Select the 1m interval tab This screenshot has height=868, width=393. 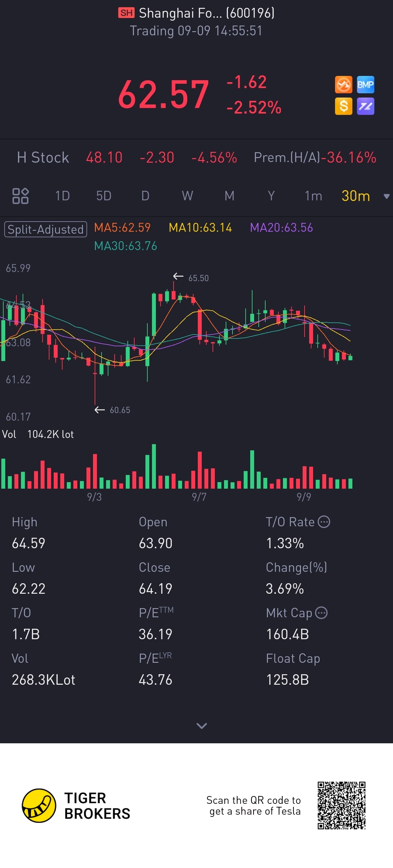click(313, 196)
